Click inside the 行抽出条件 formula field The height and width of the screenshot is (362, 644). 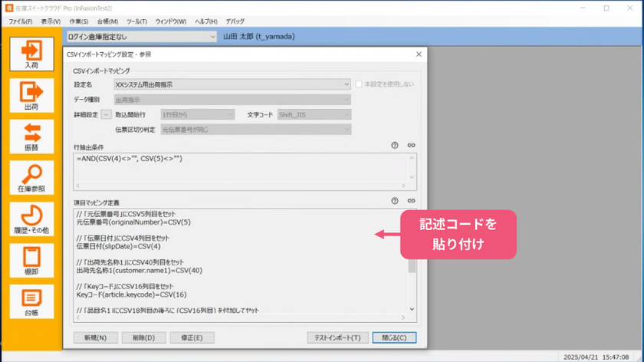pos(241,168)
